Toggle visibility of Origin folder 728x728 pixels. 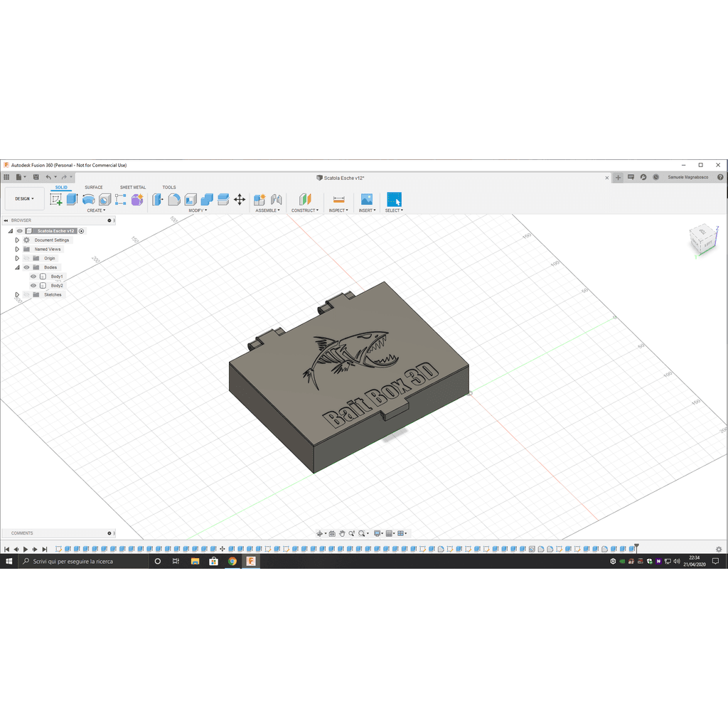(26, 258)
